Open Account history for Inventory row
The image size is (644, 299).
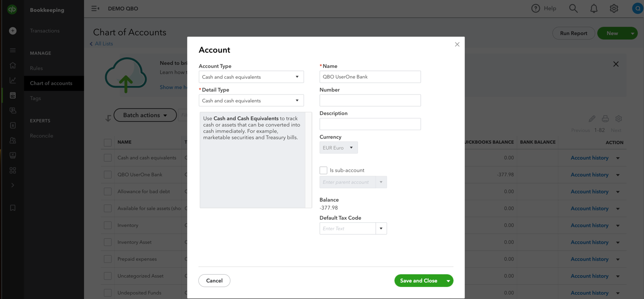(x=589, y=225)
